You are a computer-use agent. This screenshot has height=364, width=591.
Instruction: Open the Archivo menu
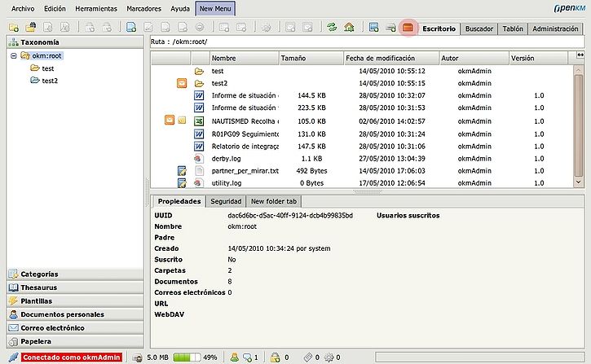coord(23,9)
